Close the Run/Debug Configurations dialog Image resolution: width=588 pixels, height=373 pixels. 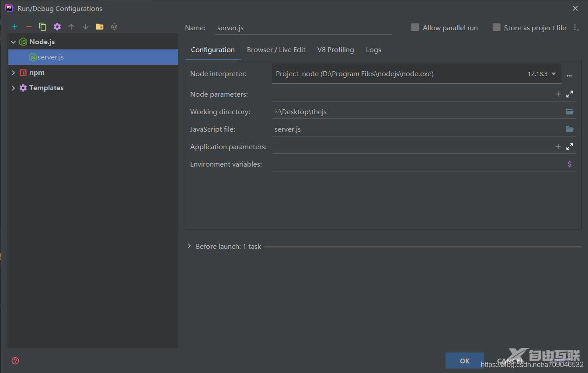click(575, 8)
